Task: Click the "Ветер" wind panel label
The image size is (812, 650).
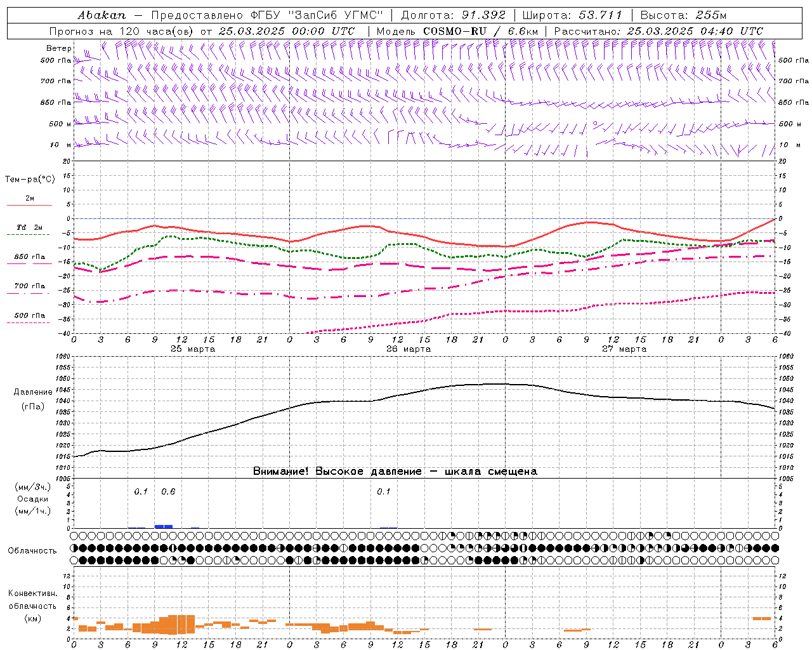Action: (x=58, y=48)
